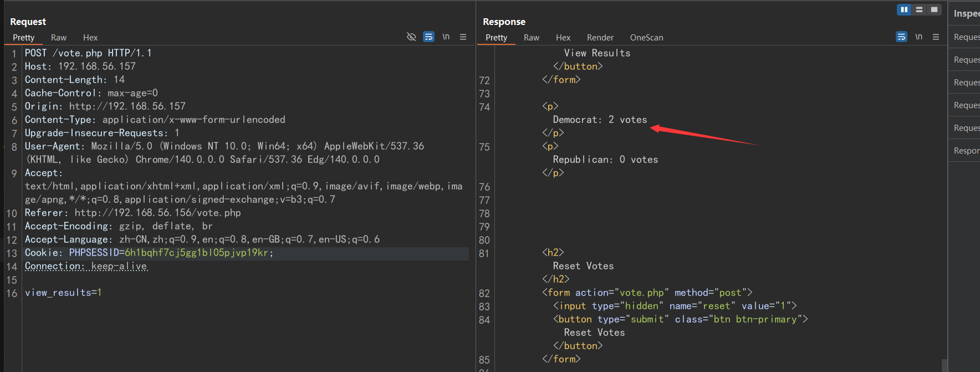Screen dimensions: 980x372
Task: Select side-by-side split layout icon
Action: pyautogui.click(x=904, y=9)
